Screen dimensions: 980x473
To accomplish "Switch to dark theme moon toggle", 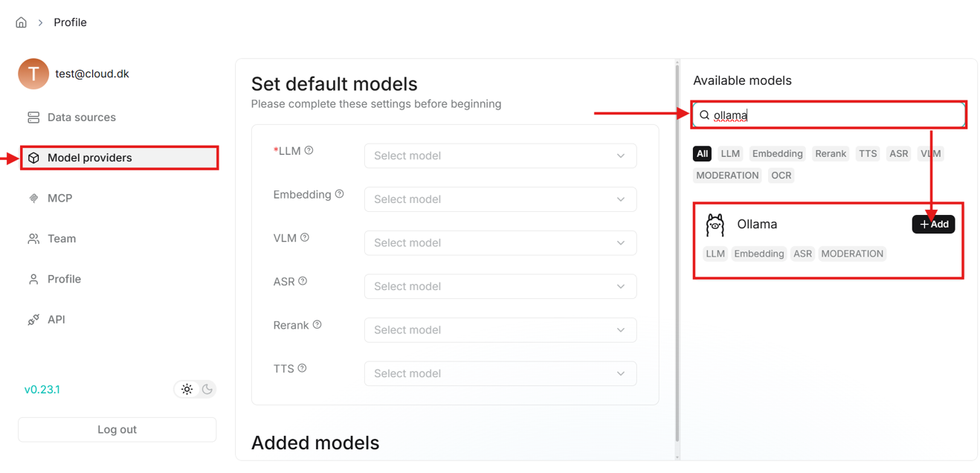I will click(207, 389).
